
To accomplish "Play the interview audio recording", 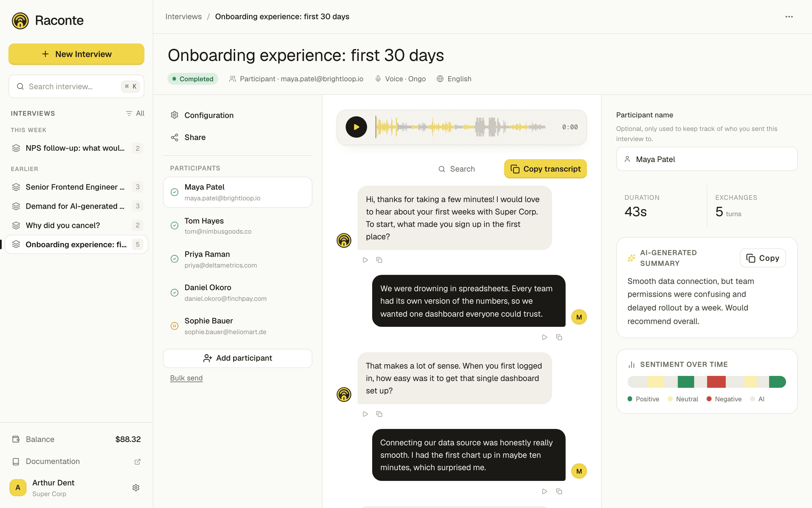I will [357, 127].
